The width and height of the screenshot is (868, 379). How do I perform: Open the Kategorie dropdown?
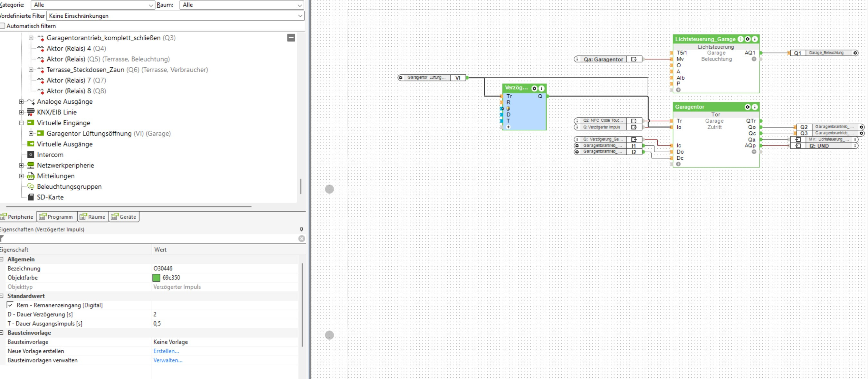coord(93,5)
